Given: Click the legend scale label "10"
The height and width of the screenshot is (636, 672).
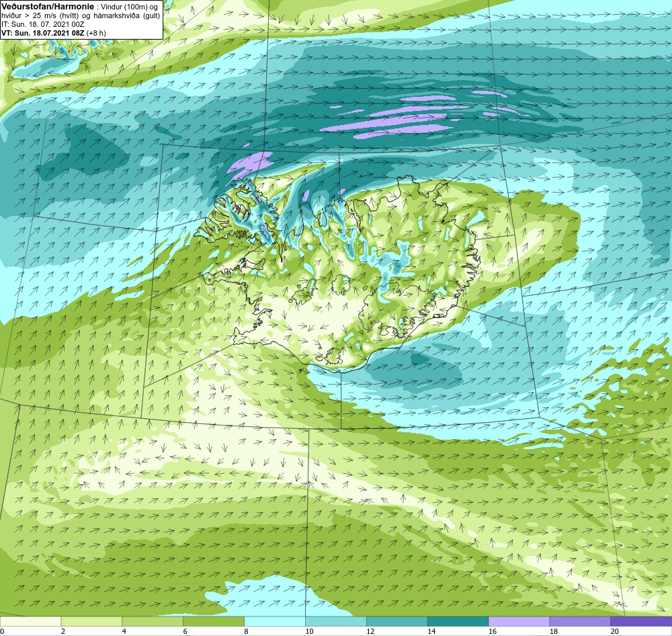Looking at the screenshot, I should (309, 631).
